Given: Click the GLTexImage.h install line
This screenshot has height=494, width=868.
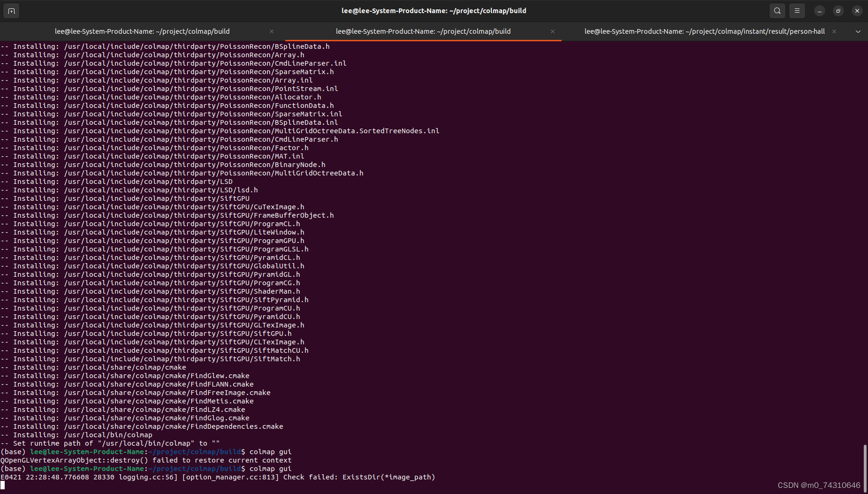Looking at the screenshot, I should (152, 325).
